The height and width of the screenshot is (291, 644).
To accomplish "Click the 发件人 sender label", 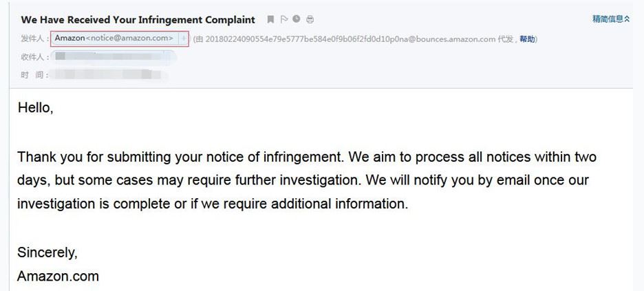I will tap(35, 39).
